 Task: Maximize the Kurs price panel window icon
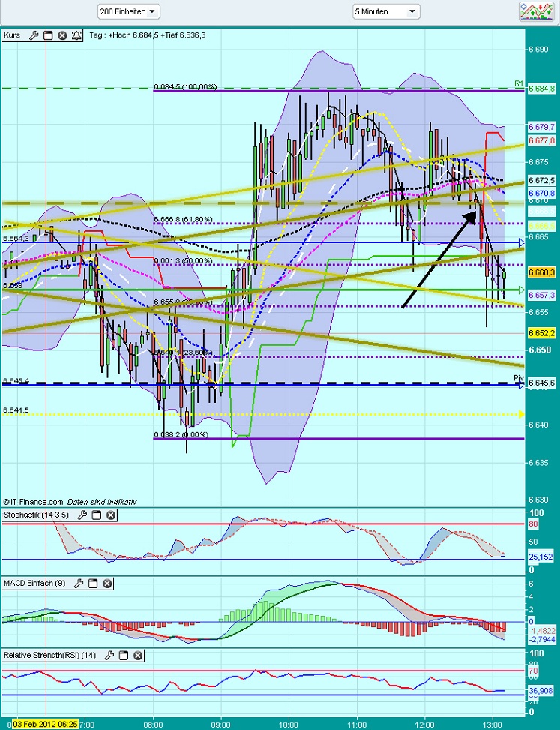pos(48,35)
